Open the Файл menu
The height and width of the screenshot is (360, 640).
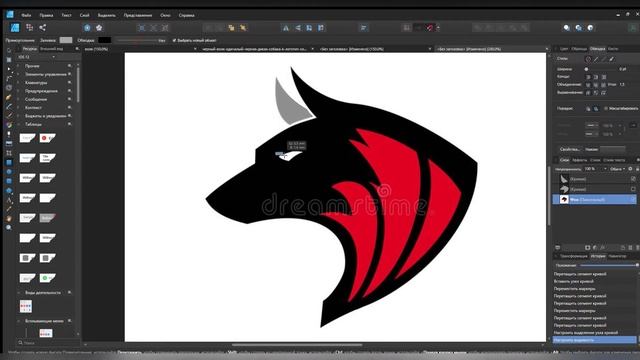tap(26, 15)
